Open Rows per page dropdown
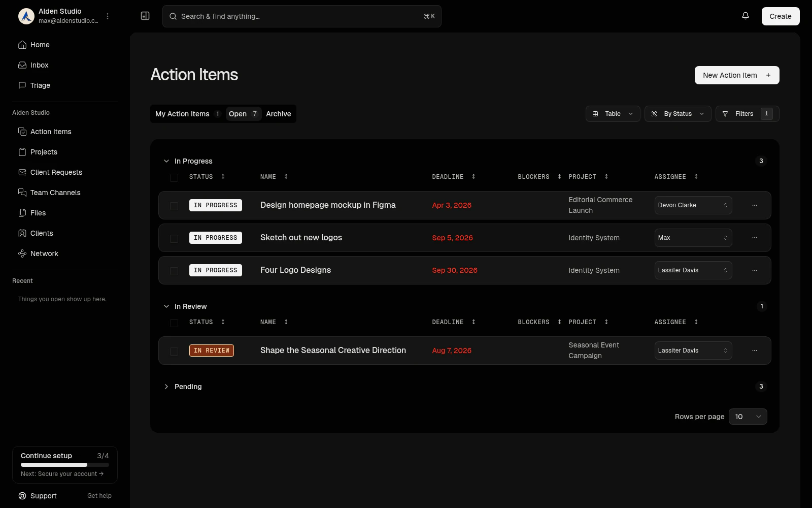 click(748, 417)
